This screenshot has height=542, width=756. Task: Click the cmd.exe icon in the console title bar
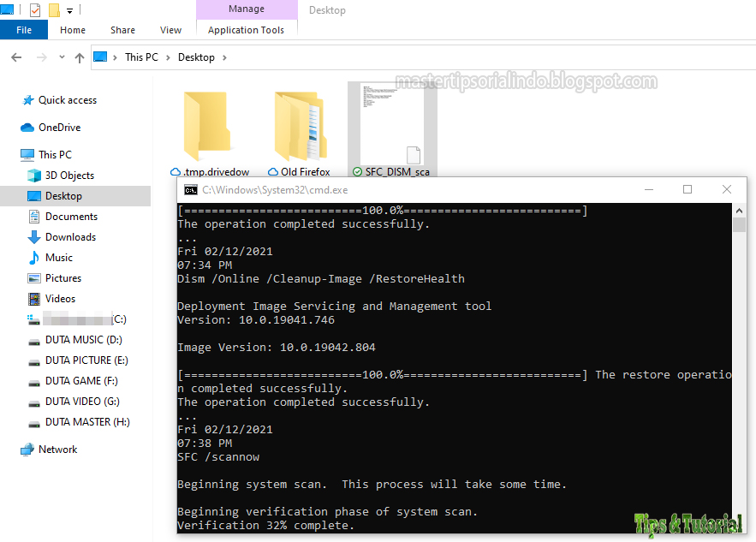click(191, 189)
